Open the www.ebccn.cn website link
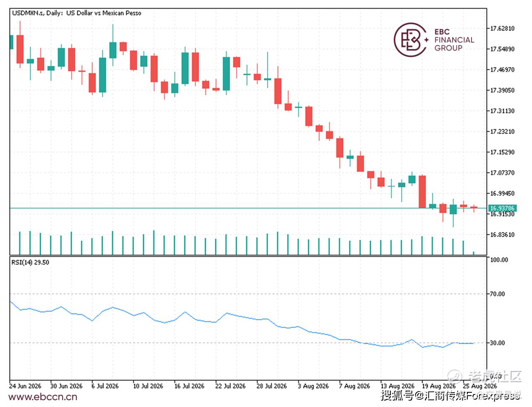 coord(43,397)
